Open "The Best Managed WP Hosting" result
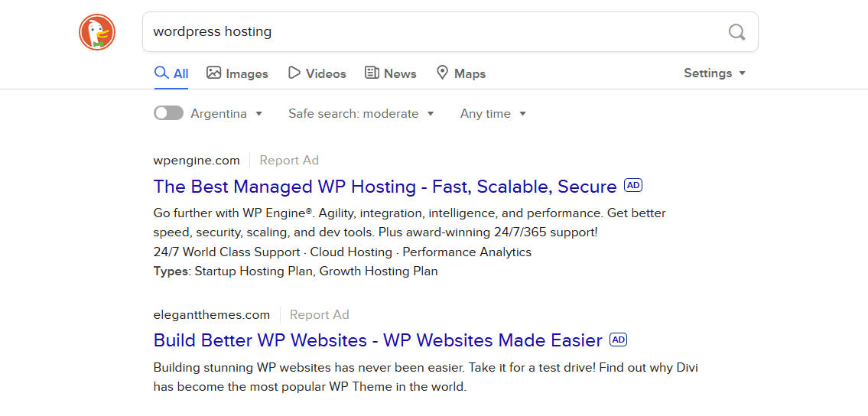This screenshot has height=416, width=868. (x=385, y=187)
